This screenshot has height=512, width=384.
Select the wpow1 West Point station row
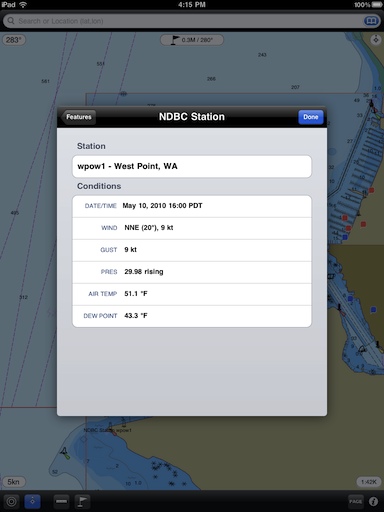tap(192, 166)
